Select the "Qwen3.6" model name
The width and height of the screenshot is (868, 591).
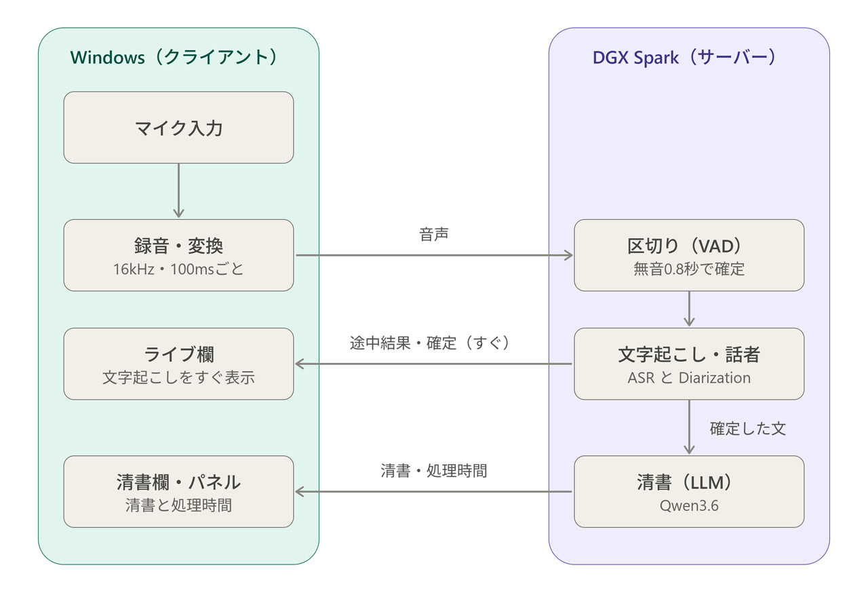pyautogui.click(x=689, y=505)
